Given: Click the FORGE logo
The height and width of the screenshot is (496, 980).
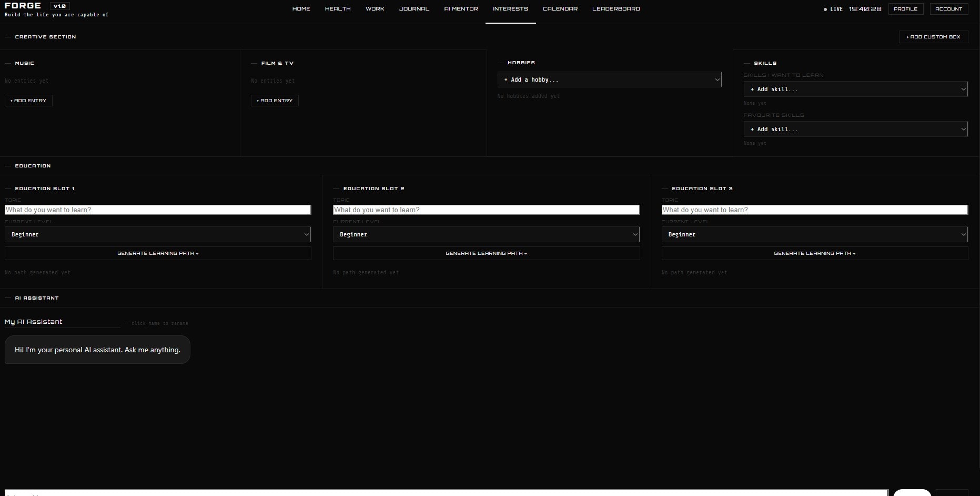Looking at the screenshot, I should point(23,6).
